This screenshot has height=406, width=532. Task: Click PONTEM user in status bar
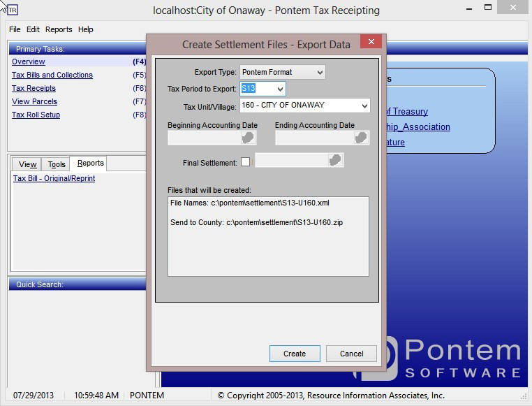tap(147, 396)
